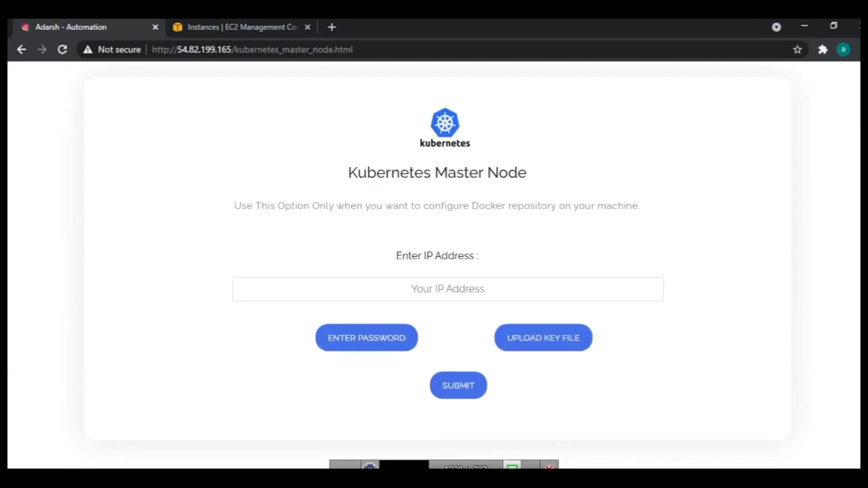Click the Not secure warning icon
The image size is (868, 488).
click(x=88, y=50)
